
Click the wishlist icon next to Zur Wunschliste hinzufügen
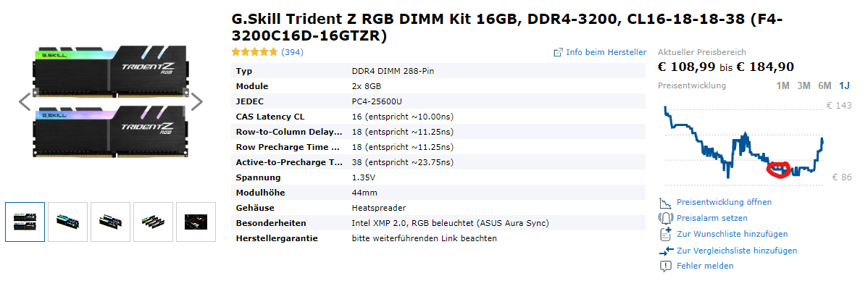(665, 234)
